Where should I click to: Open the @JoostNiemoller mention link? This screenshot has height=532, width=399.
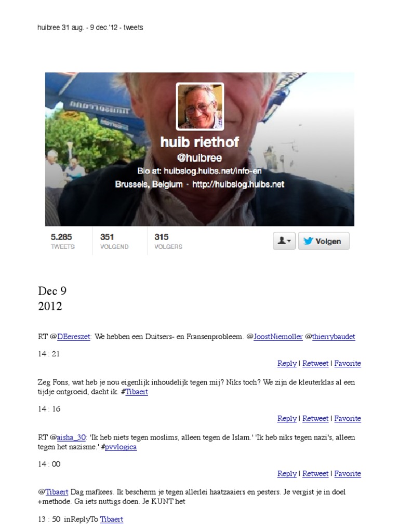pos(278,337)
